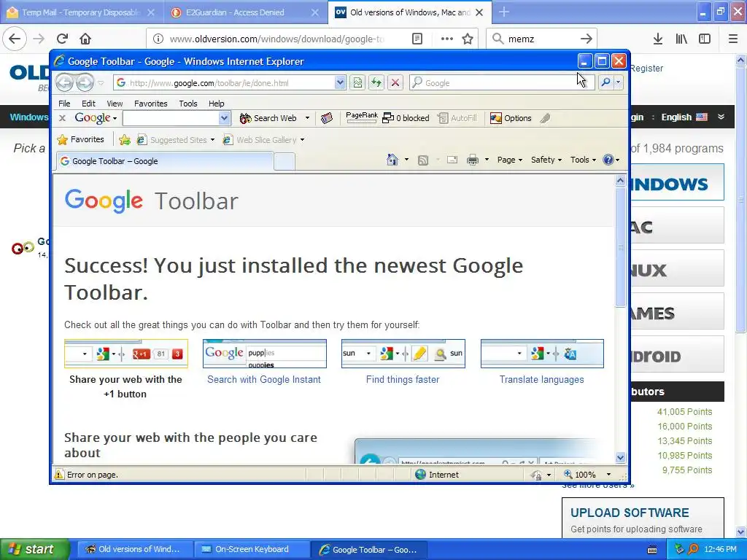Open the Search Web dropdown arrow

307,118
